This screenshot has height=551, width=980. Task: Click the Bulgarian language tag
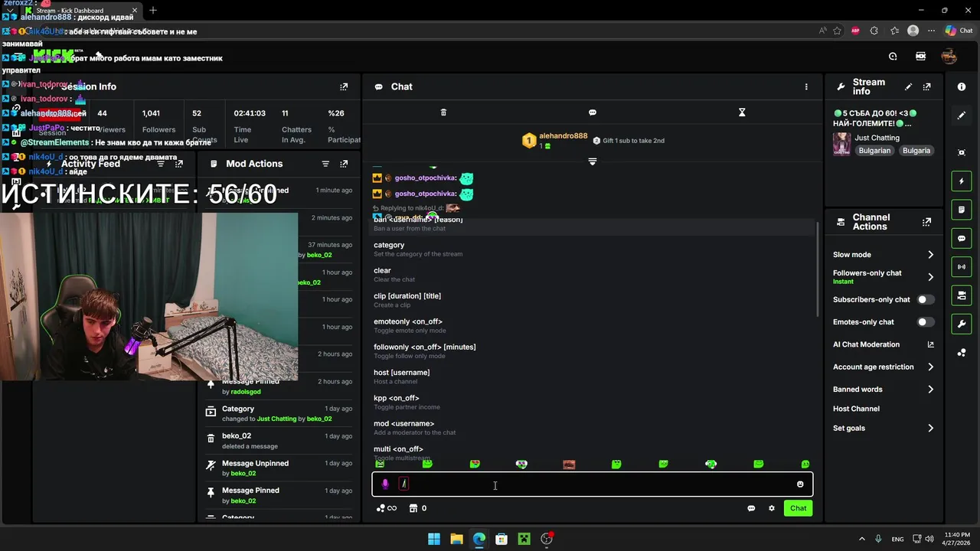point(874,151)
